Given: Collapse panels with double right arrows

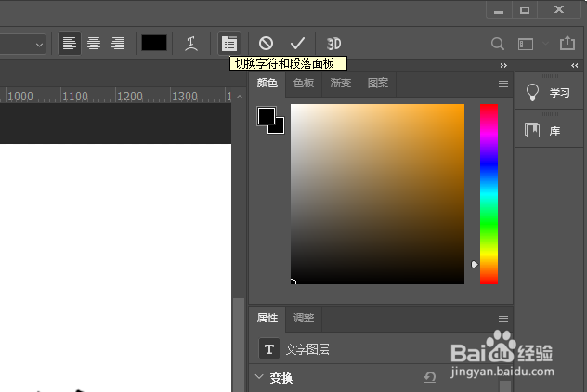Looking at the screenshot, I should (503, 66).
